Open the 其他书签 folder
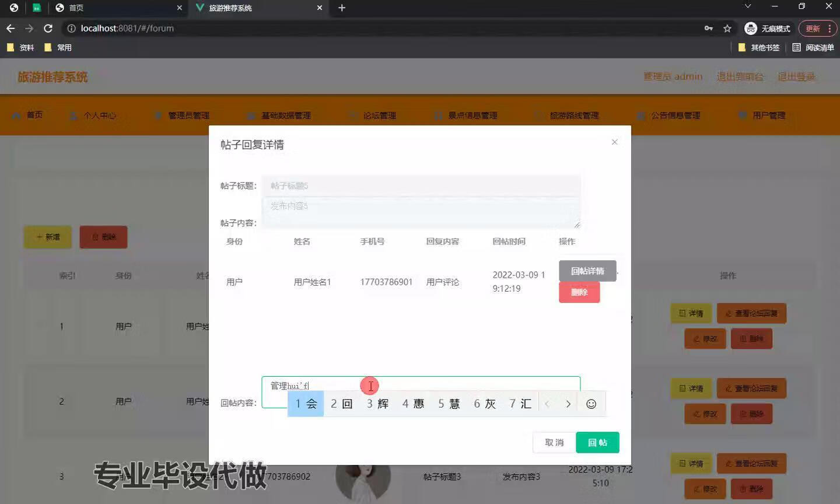Viewport: 840px width, 504px height. click(759, 47)
